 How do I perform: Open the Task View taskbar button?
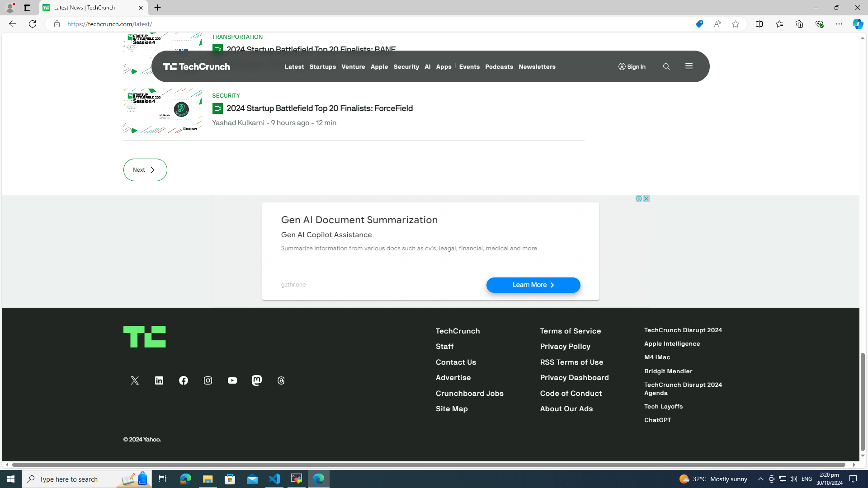163,479
